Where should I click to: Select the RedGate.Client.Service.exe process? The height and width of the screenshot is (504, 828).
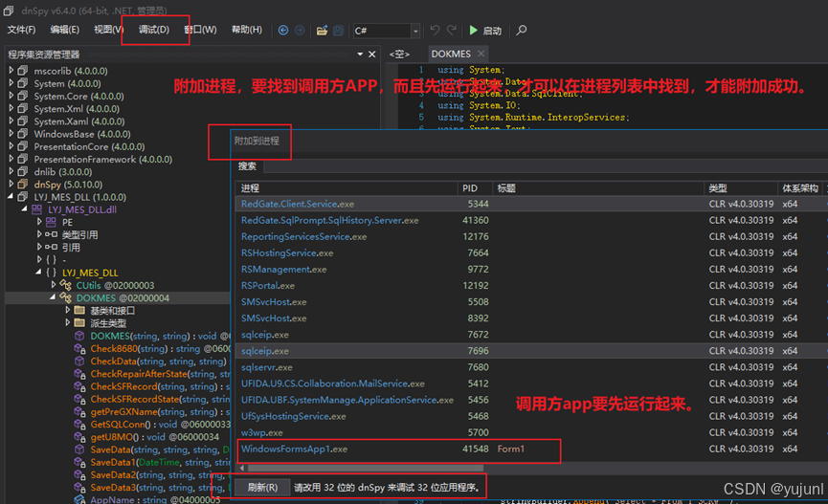pos(531,204)
